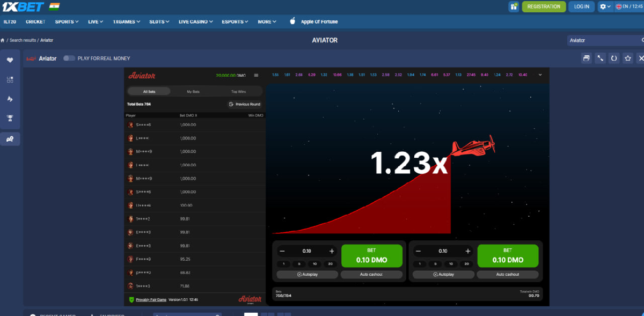This screenshot has height=316, width=644.
Task: Open the gift bonus icon
Action: (x=514, y=6)
